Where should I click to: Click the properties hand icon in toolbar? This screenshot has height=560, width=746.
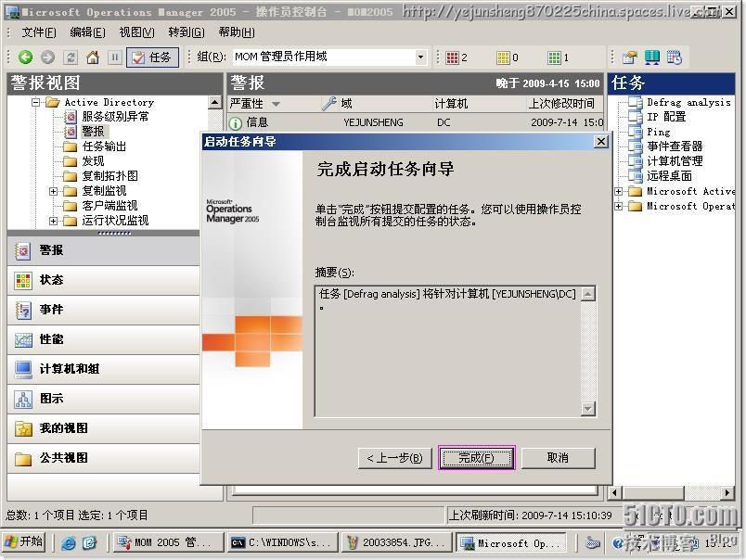pyautogui.click(x=629, y=57)
